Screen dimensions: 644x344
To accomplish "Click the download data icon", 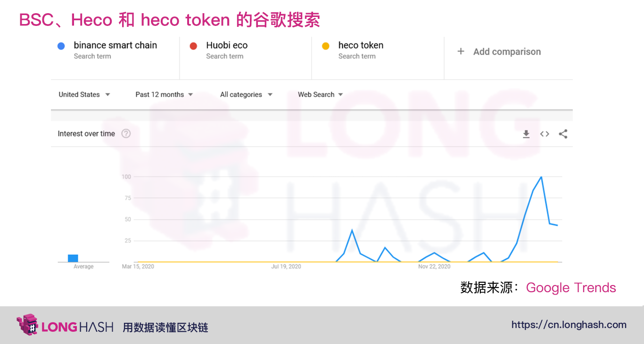I will coord(526,134).
